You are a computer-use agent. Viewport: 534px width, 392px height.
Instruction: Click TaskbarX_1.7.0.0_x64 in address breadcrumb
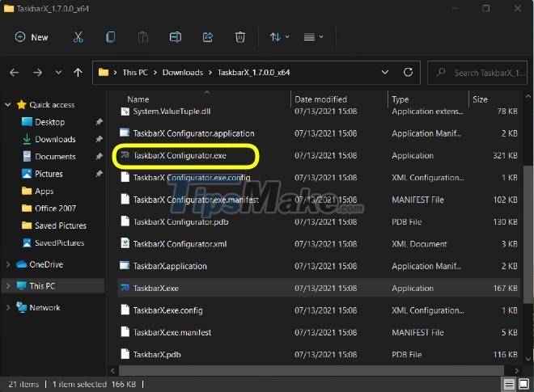254,73
